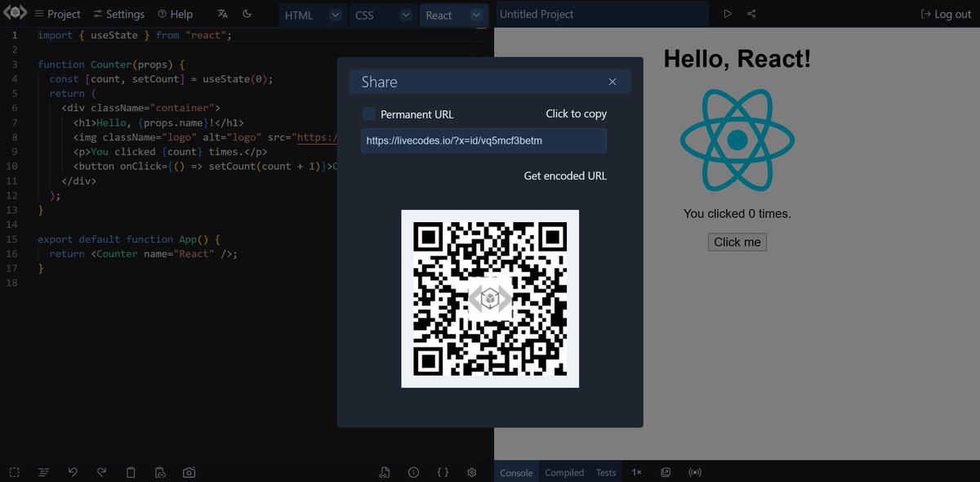The width and height of the screenshot is (980, 482).
Task: Change result zoom 1× button
Action: point(637,472)
